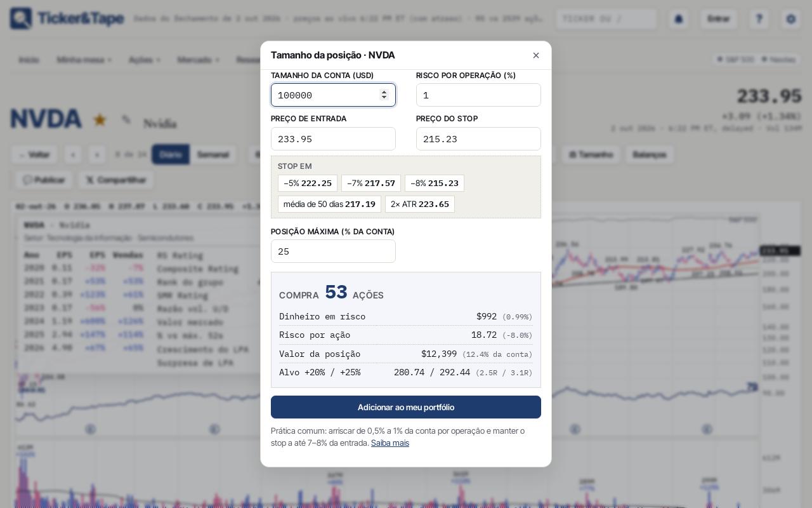The image size is (812, 508).
Task: Click the Entrar login button
Action: (x=719, y=19)
